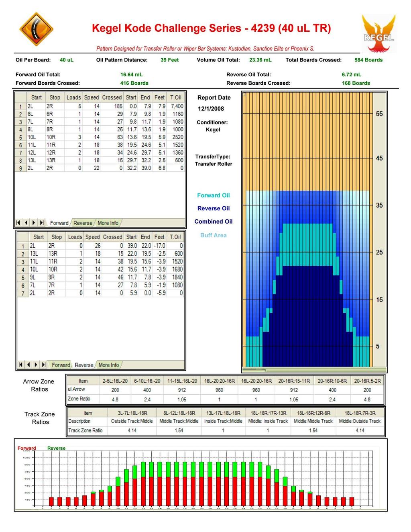This screenshot has height=532, width=411.
Task: Select the '1160' T.Oil cell
Action: coord(175,114)
